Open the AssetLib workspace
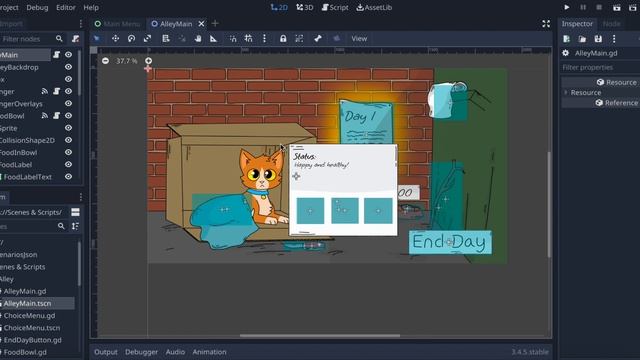640x360 pixels. (x=374, y=7)
